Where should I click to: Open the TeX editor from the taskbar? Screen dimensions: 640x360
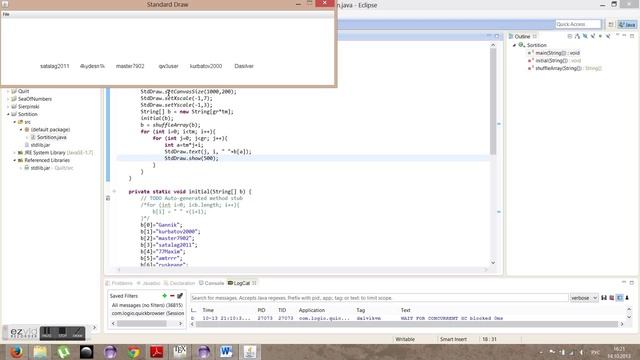(180, 352)
